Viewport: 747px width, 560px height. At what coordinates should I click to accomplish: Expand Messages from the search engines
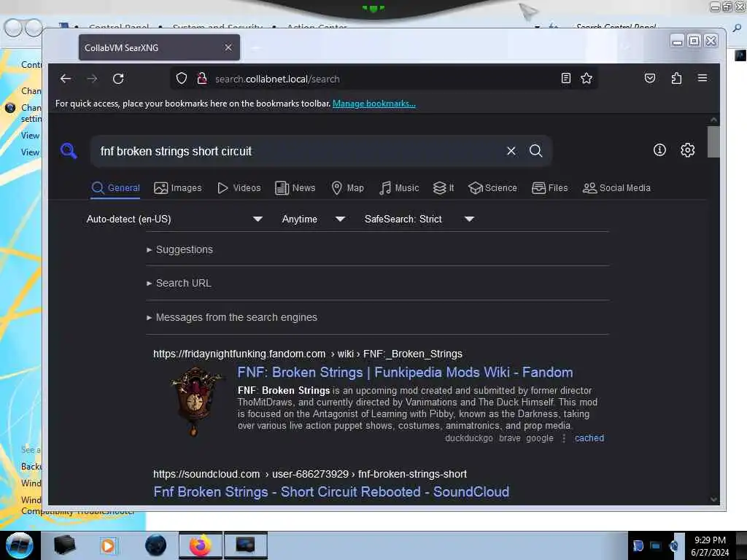pyautogui.click(x=232, y=317)
